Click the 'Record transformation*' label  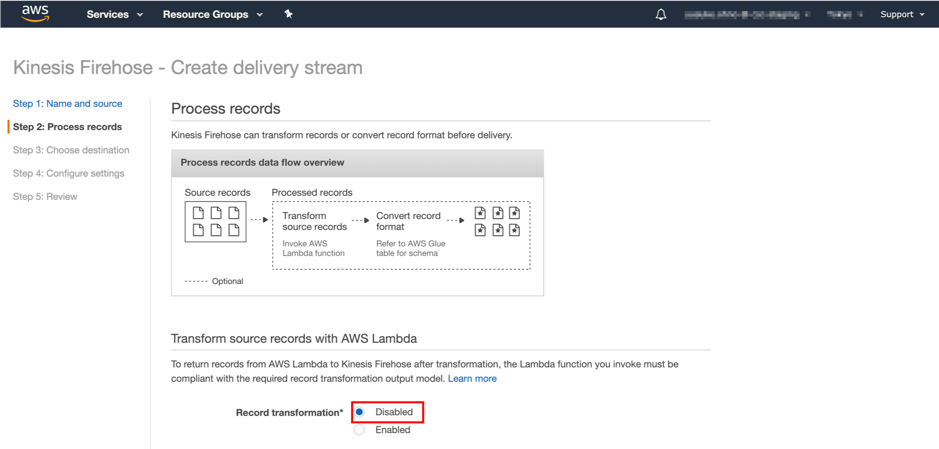pyautogui.click(x=290, y=412)
